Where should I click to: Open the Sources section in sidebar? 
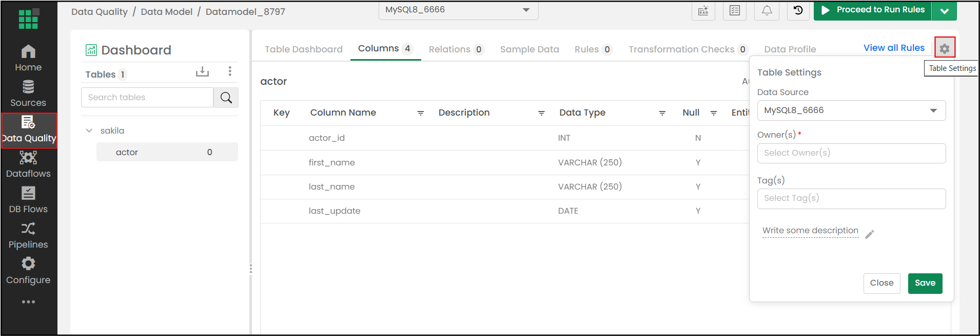coord(28,94)
